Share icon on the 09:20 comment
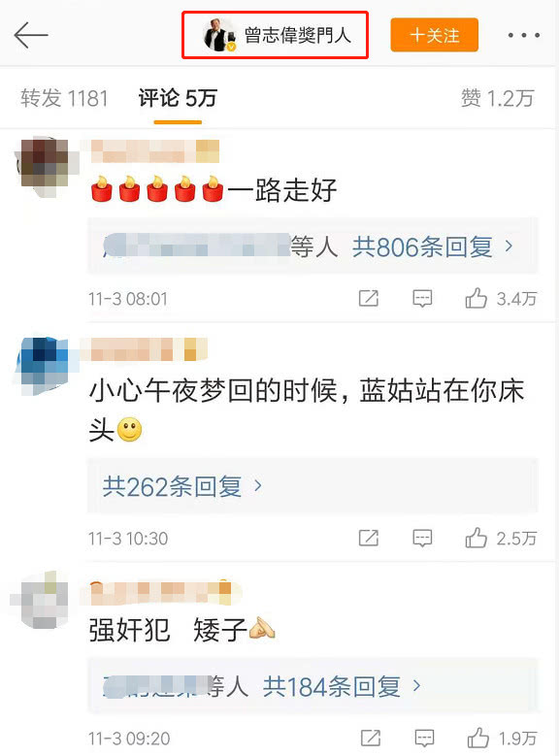This screenshot has height=756, width=559. 371,738
